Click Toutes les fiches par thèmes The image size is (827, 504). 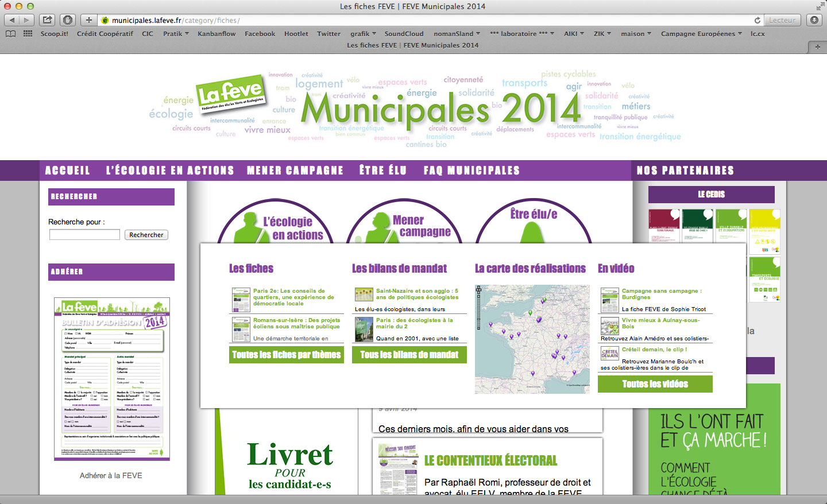287,355
